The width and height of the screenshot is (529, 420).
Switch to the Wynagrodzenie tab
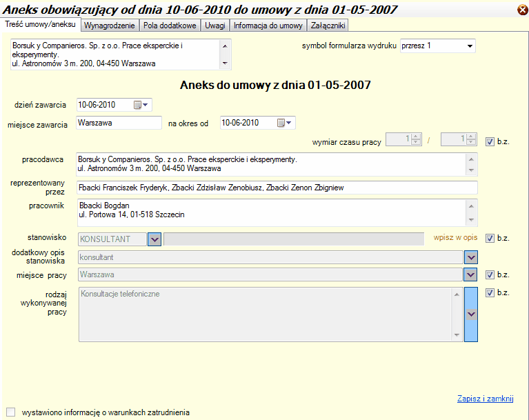(110, 26)
